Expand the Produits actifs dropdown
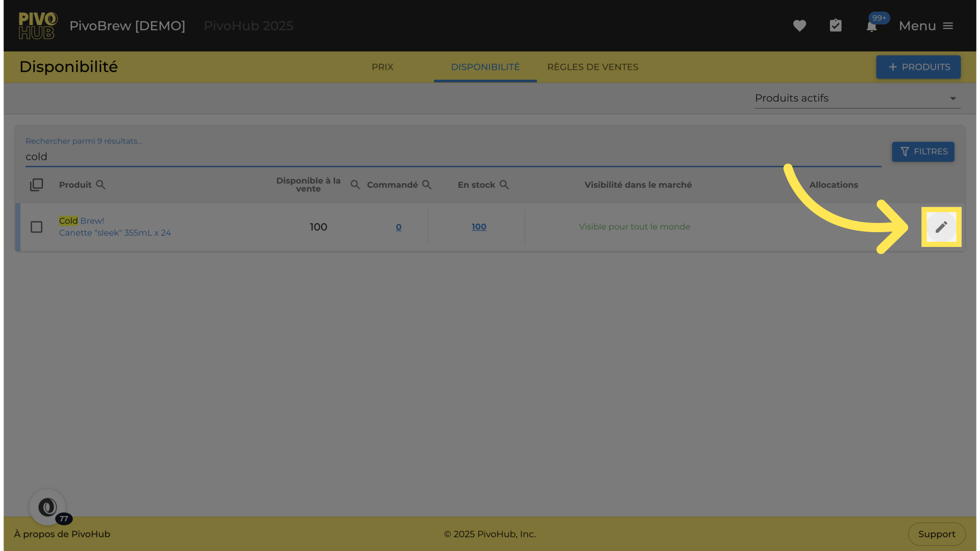 pyautogui.click(x=857, y=98)
